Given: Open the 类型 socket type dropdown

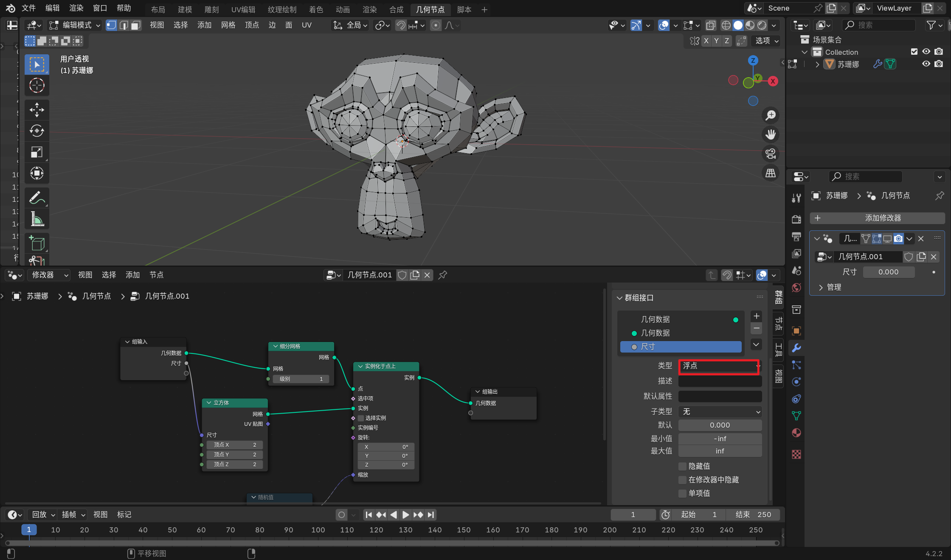Looking at the screenshot, I should point(720,366).
